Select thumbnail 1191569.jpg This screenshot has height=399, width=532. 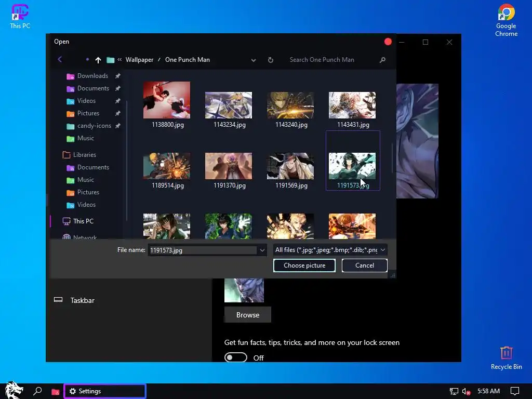click(x=290, y=166)
